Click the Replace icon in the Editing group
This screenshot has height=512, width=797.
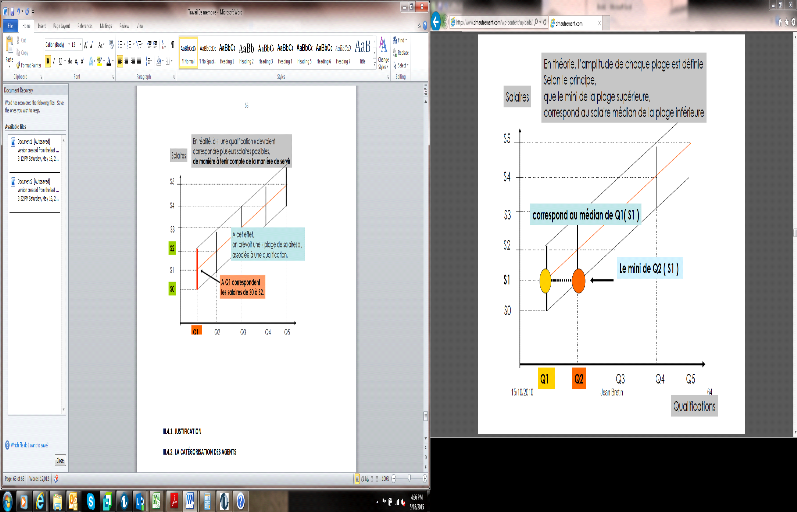[x=402, y=52]
